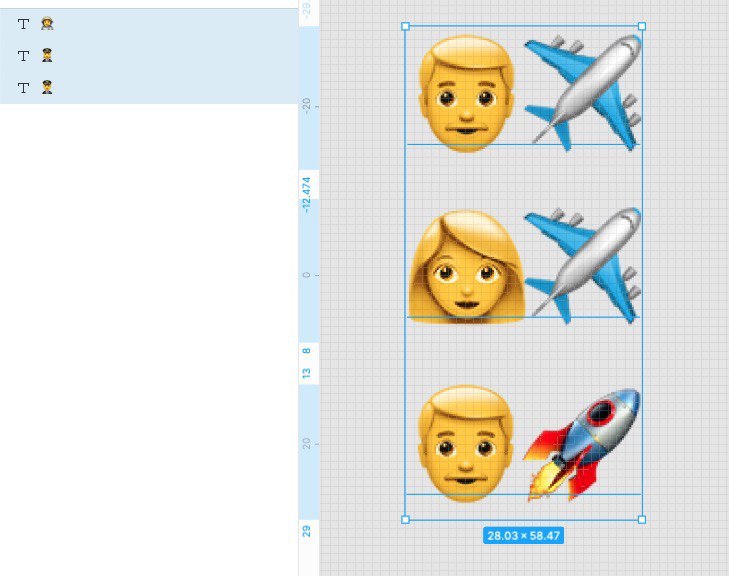Click the text icon of the middle pilot layer

[23, 56]
